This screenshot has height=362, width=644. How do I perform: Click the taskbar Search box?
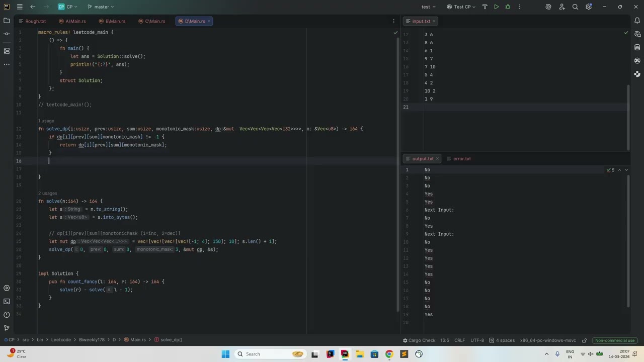[270, 354]
